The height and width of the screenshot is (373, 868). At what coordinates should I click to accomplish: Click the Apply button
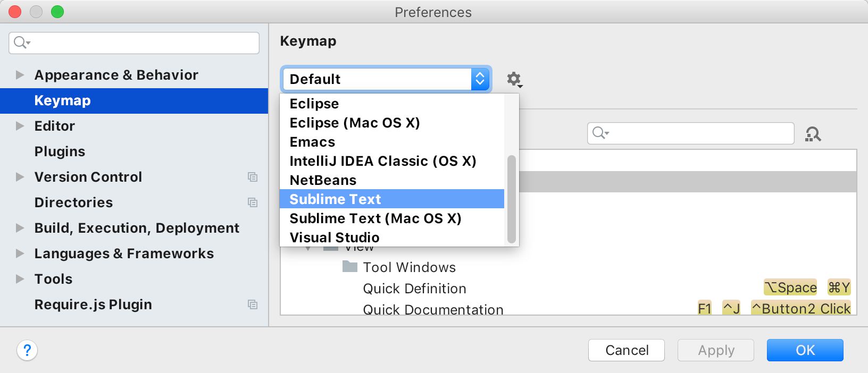(x=716, y=350)
